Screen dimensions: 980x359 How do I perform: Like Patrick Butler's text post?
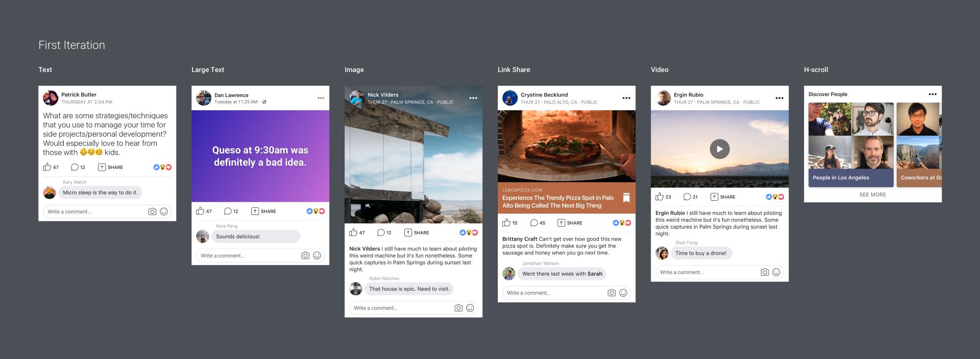pos(47,167)
